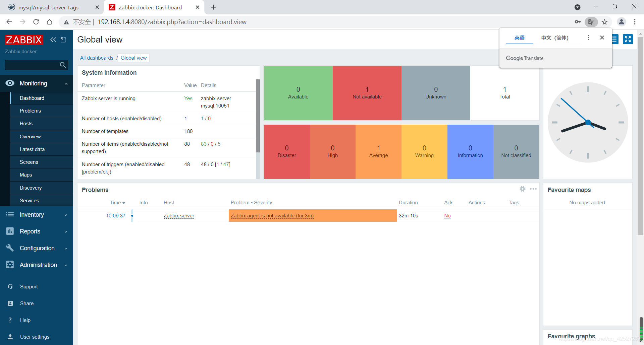Switch translator language to 中文（简体）
The image size is (644, 345).
[x=554, y=38]
